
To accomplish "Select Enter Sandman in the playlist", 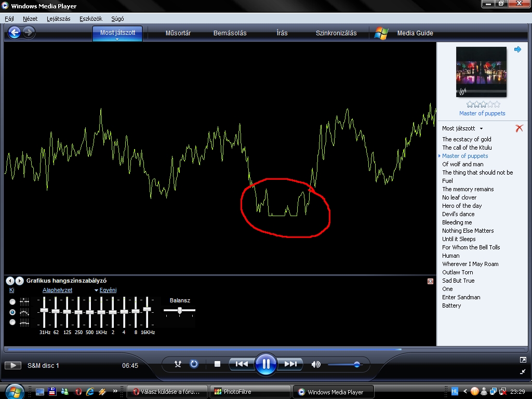I will tap(461, 297).
